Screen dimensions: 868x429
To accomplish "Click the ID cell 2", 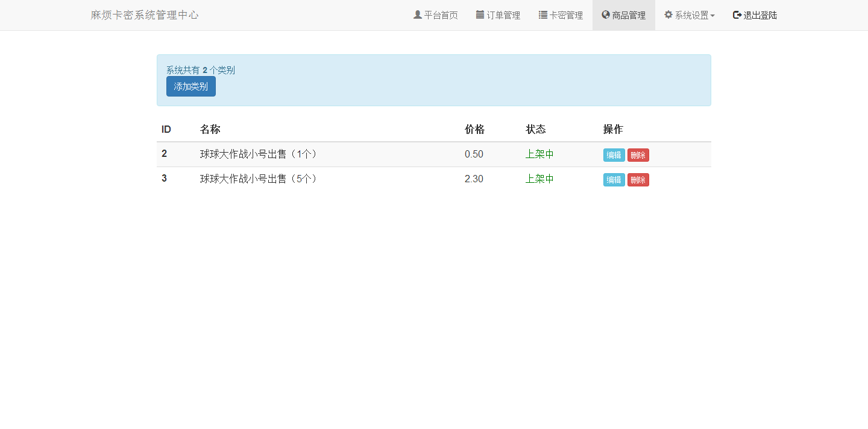I will pyautogui.click(x=164, y=154).
